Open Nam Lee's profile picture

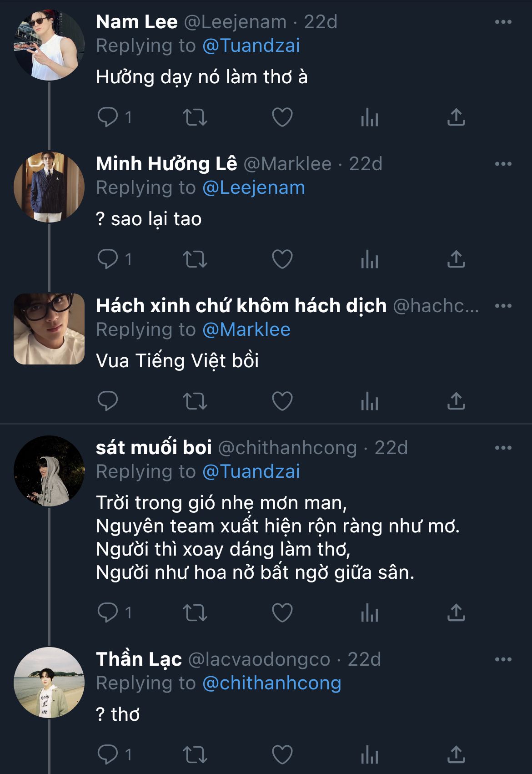tap(49, 46)
